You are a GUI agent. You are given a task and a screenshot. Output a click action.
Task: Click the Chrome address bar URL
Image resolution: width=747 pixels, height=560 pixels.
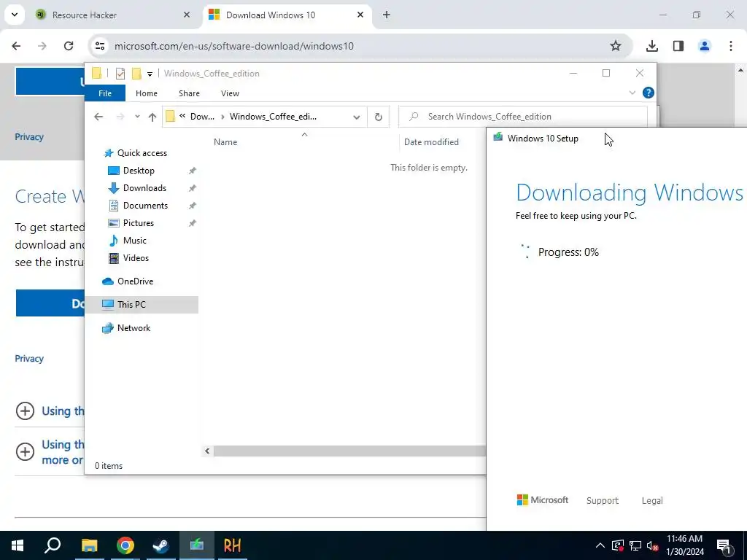234,46
